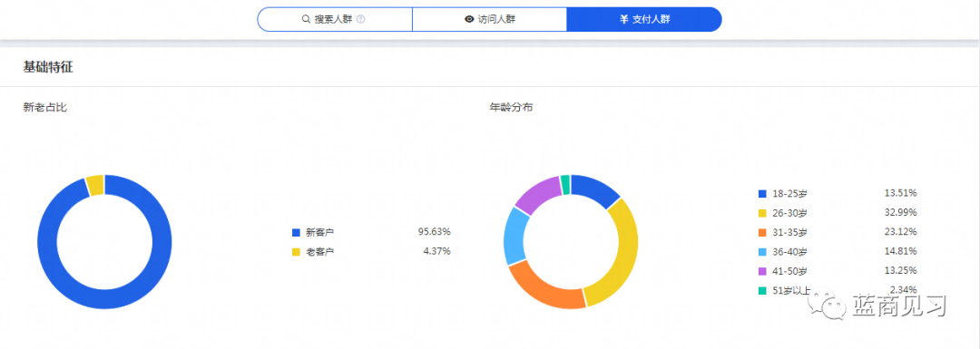Switch to the 搜索人群 tab
Screen dimensions: 980x349
pyautogui.click(x=334, y=19)
